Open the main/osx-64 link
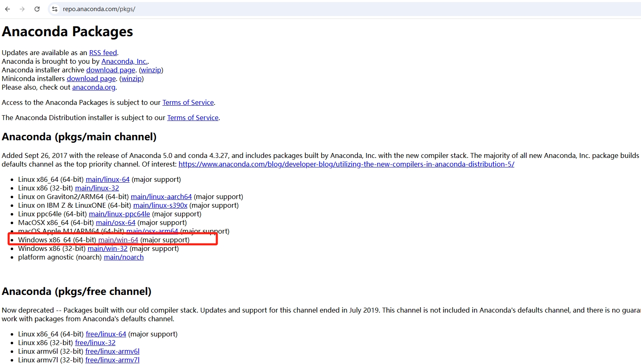The width and height of the screenshot is (641, 364). 116,223
